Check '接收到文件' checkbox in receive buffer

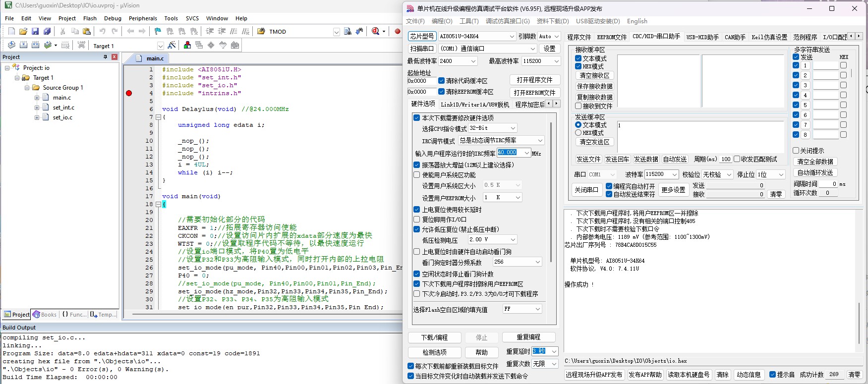(578, 106)
